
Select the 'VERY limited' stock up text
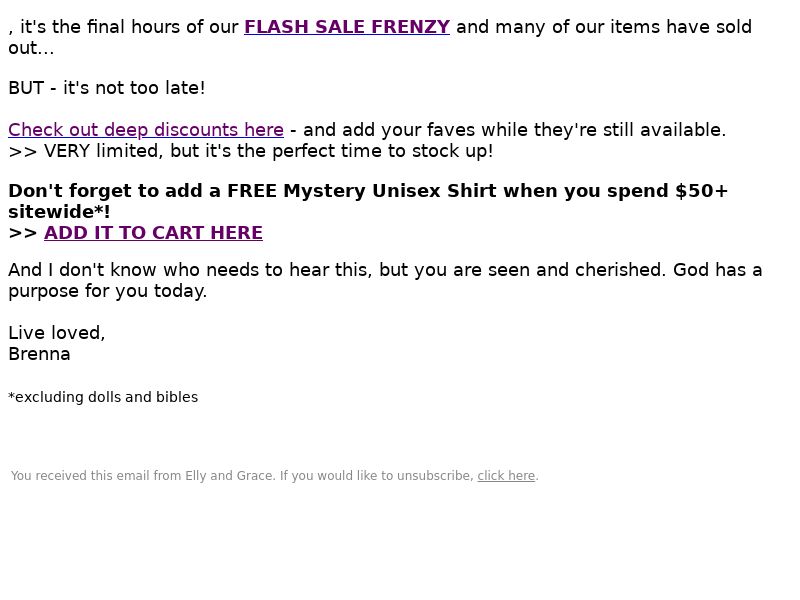268,151
